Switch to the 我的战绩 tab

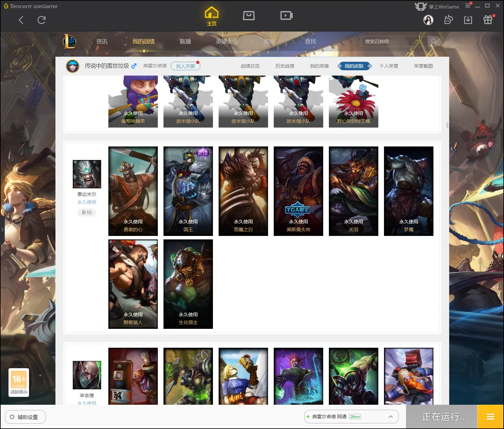[x=143, y=41]
